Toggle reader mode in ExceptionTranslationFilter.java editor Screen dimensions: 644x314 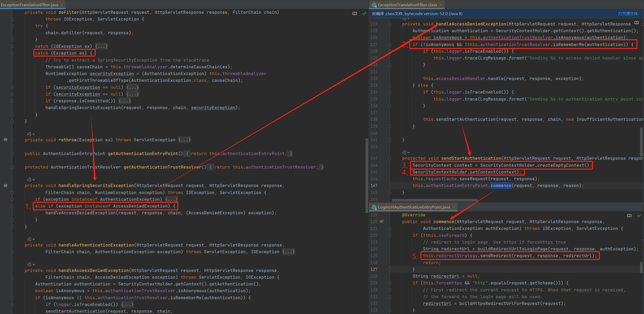click(x=355, y=14)
